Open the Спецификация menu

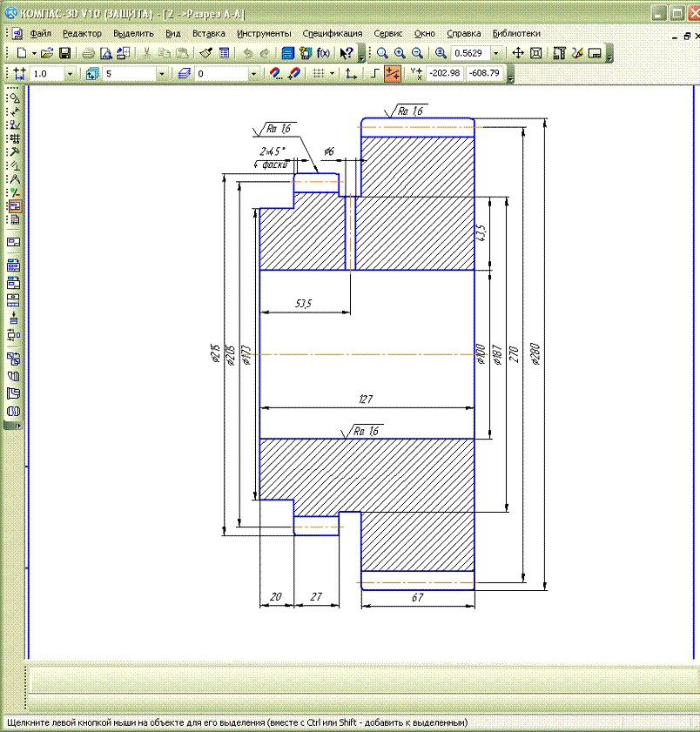pos(333,33)
